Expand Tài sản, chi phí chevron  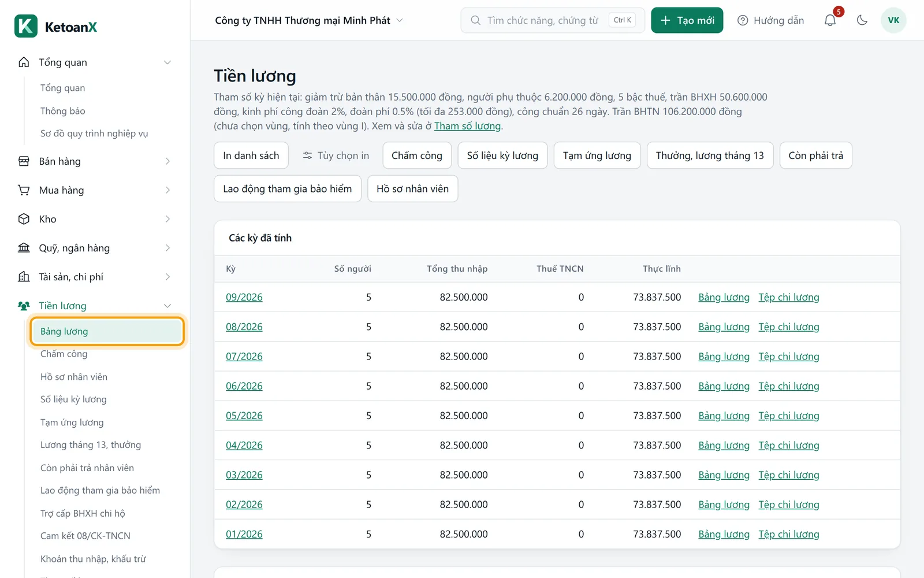[x=167, y=277]
